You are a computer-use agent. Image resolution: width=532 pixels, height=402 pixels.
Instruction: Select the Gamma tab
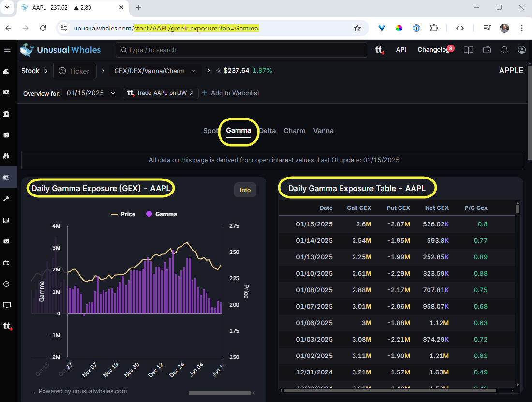click(x=238, y=130)
